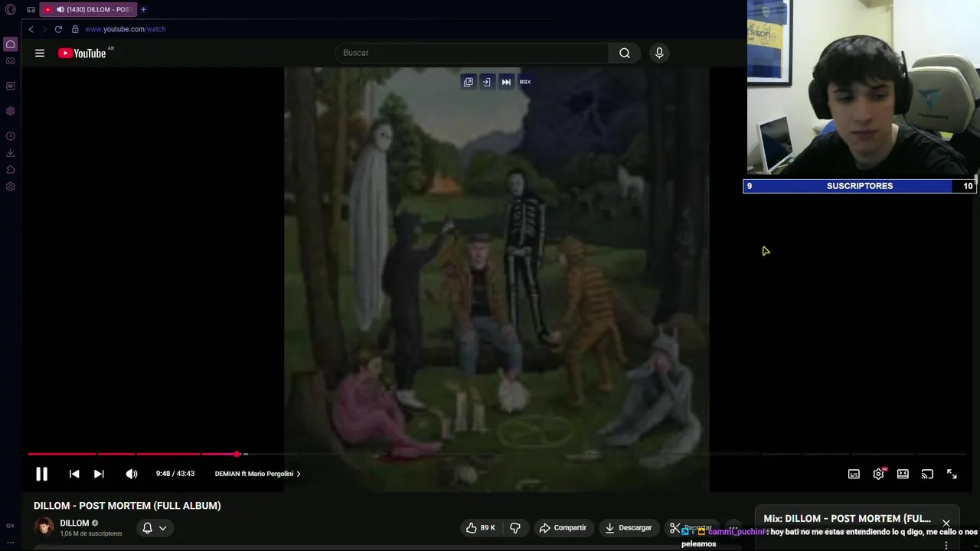Viewport: 980px width, 551px height.
Task: Like the video (89 K)
Action: [x=481, y=528]
